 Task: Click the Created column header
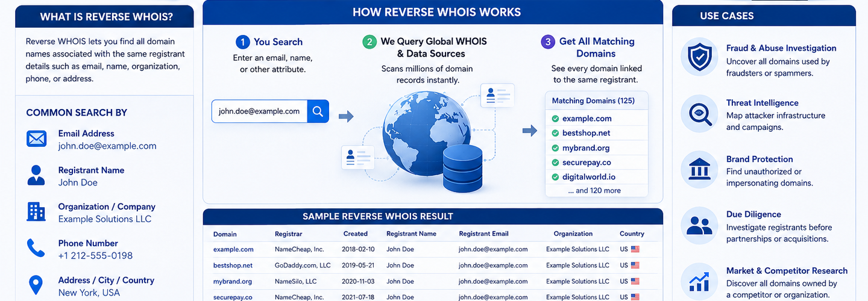[x=355, y=234]
